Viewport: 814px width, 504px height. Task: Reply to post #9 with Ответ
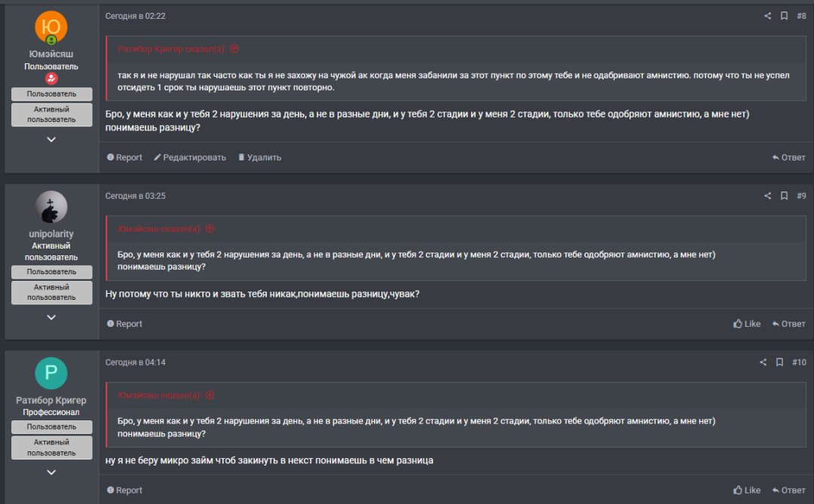click(788, 324)
